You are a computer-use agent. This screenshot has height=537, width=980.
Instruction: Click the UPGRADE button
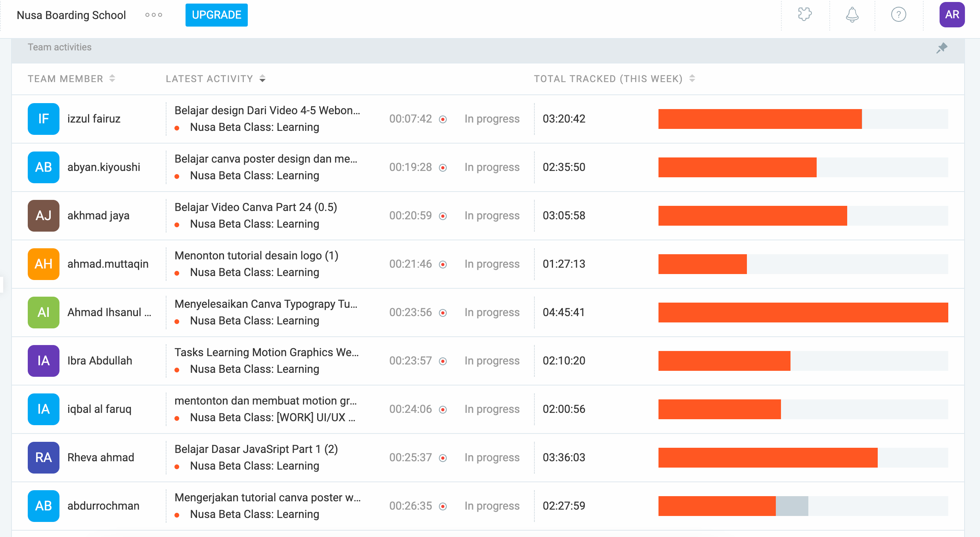[216, 15]
